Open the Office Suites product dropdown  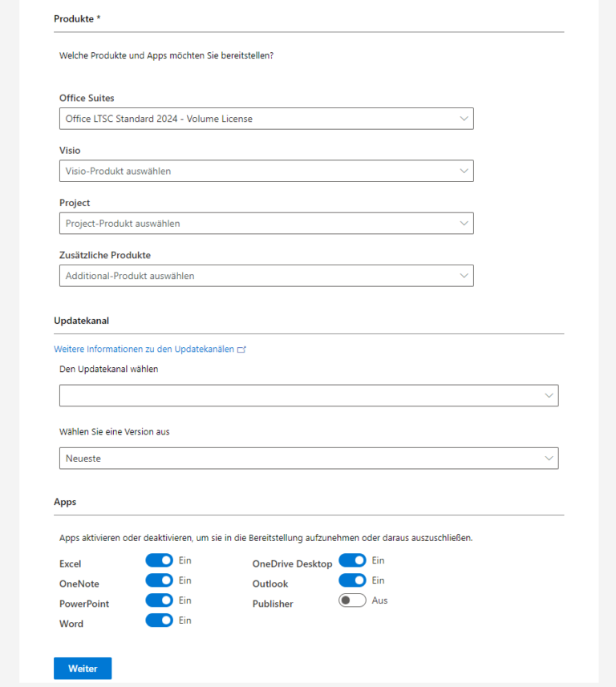click(265, 118)
